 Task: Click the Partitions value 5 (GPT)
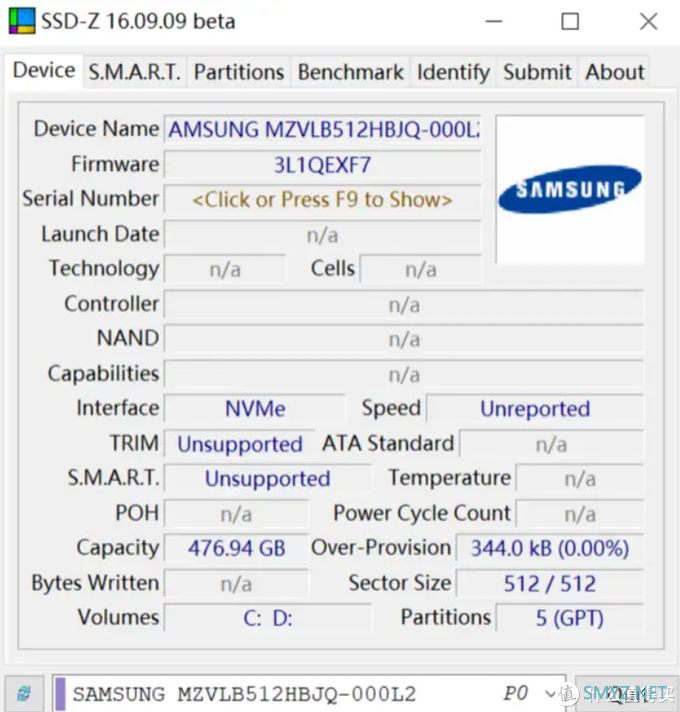pos(569,618)
